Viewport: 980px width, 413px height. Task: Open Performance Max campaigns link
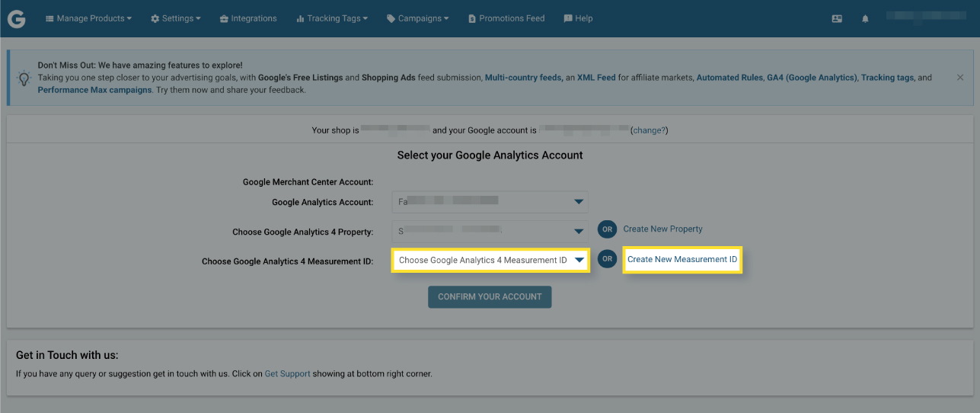(94, 90)
